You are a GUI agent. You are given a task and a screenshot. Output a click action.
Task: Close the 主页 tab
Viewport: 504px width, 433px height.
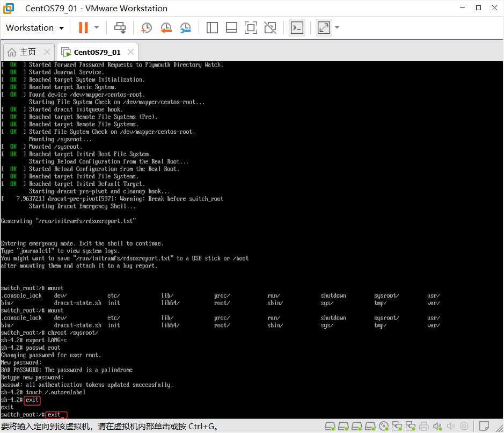[x=47, y=52]
